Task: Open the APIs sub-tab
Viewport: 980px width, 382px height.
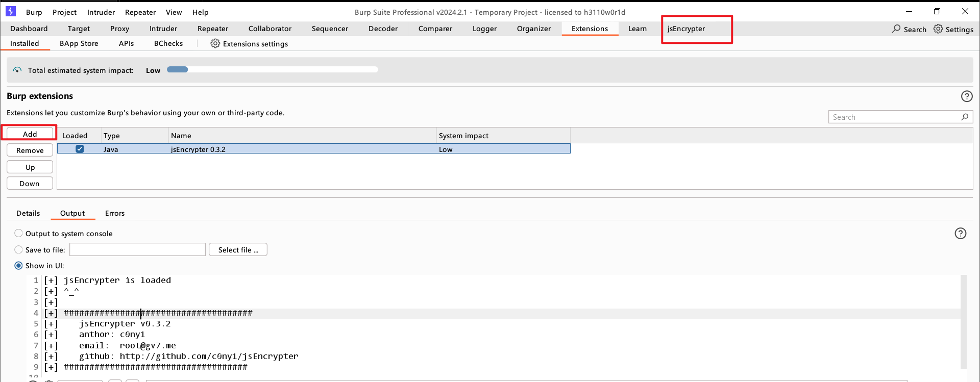Action: tap(126, 43)
